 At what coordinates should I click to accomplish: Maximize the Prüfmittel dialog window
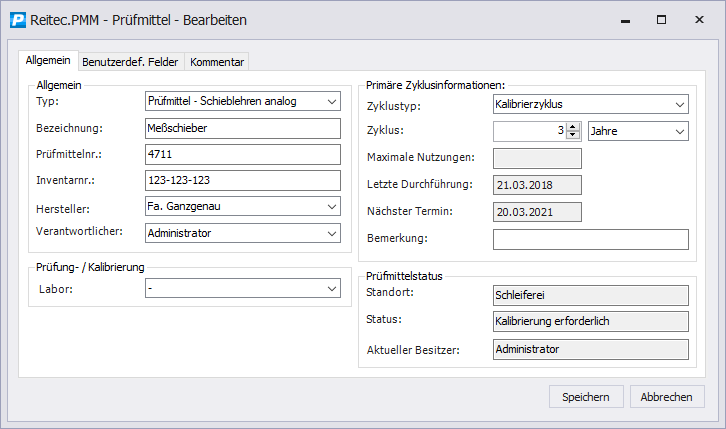[x=661, y=20]
